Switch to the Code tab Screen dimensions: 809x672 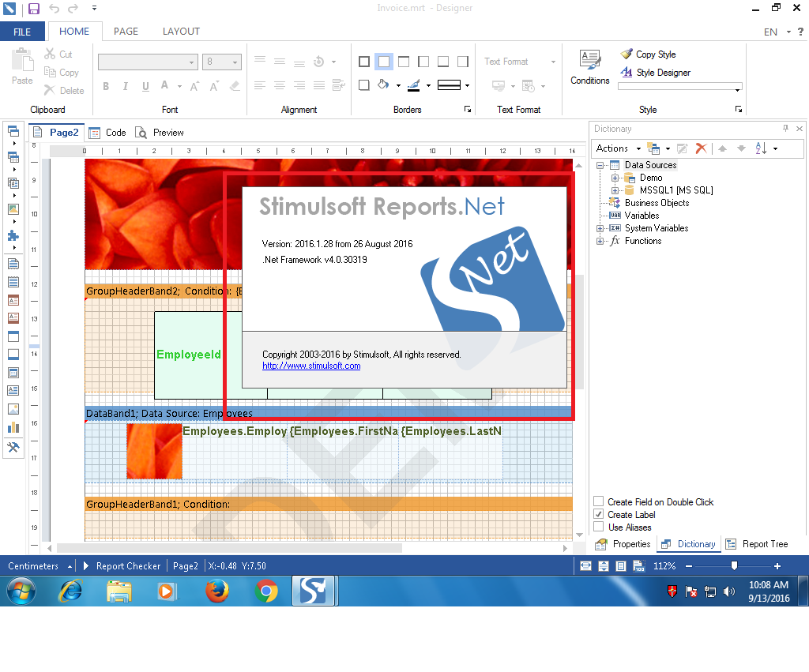107,133
